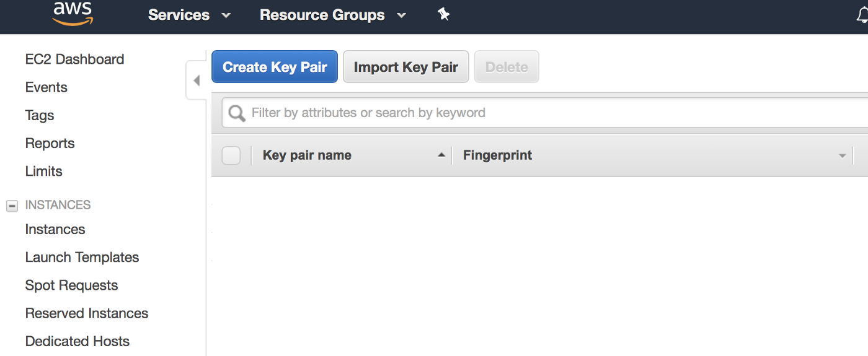
Task: Click the disabled Delete button
Action: tap(507, 67)
